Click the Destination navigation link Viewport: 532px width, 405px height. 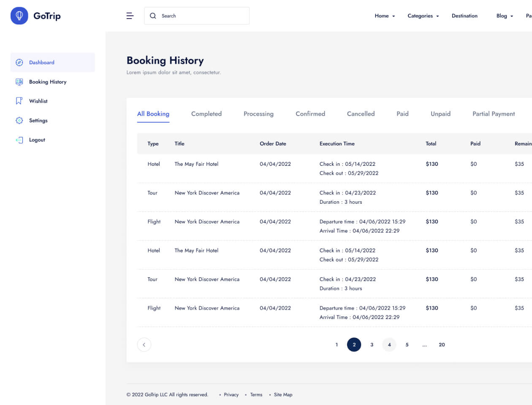[x=464, y=16]
